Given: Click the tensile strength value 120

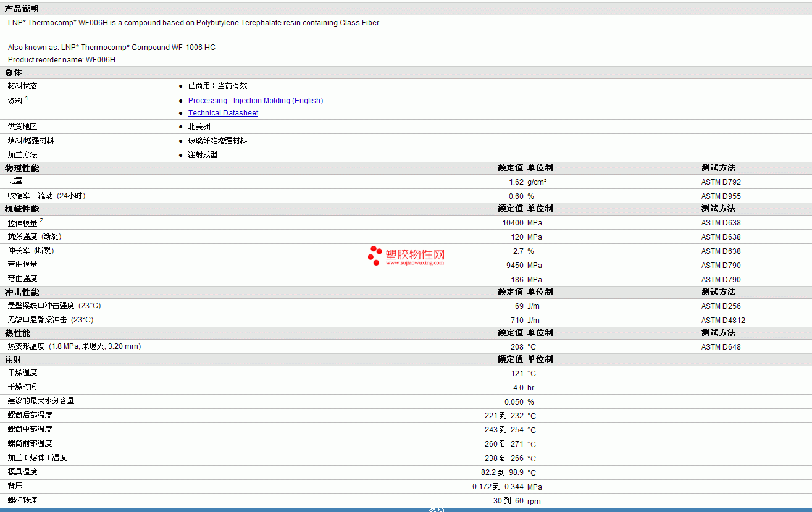Looking at the screenshot, I should tap(517, 237).
